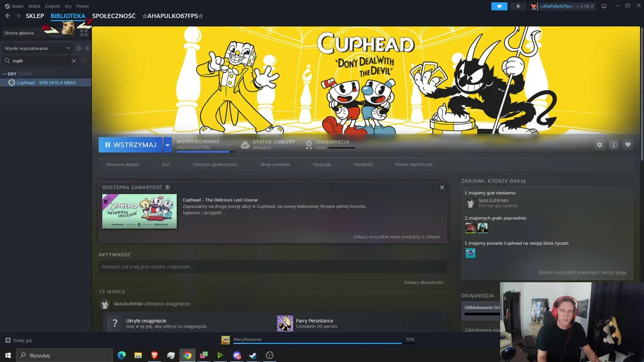Click the Cuphead icon in download bar

pos(225,340)
